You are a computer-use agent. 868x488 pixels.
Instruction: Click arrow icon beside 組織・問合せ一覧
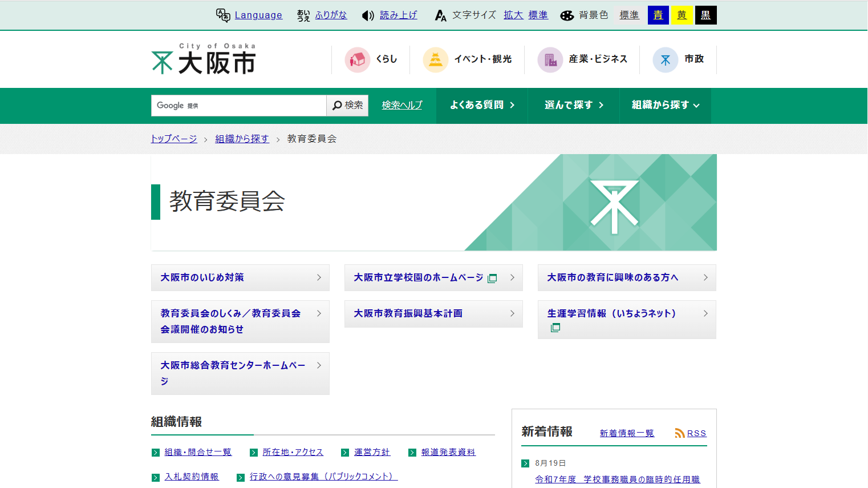coord(156,453)
